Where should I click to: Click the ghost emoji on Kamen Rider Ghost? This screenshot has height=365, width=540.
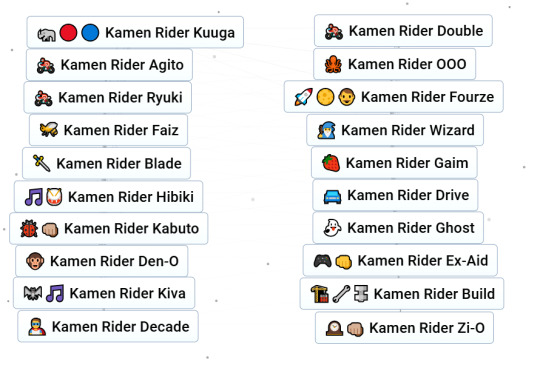[332, 228]
